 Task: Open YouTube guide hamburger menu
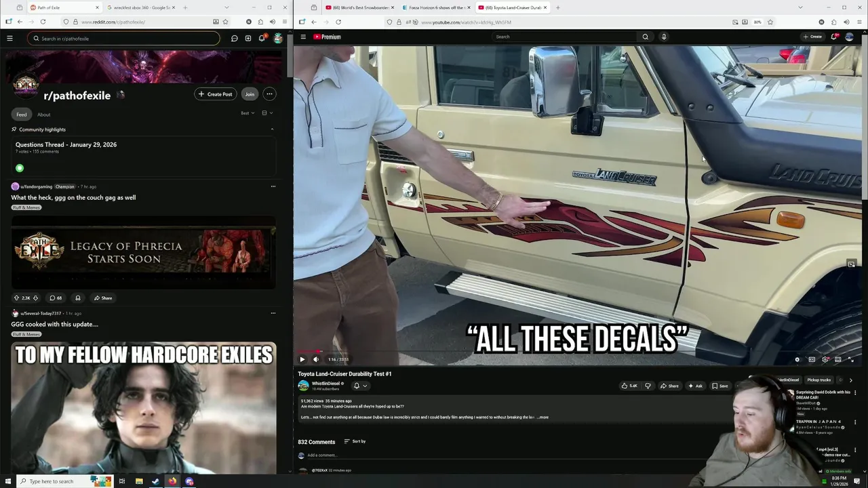[x=303, y=37]
